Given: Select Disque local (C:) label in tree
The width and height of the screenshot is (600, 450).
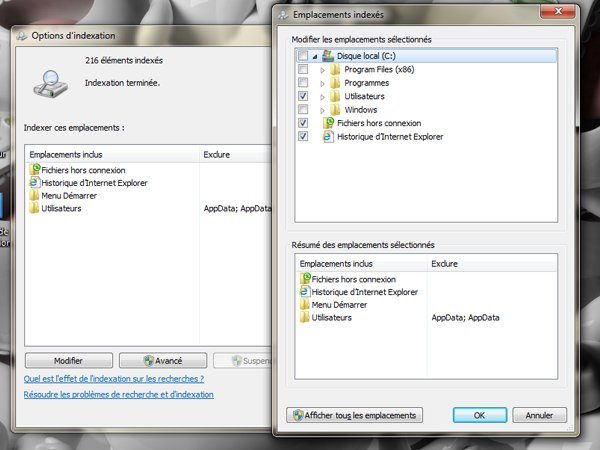Looking at the screenshot, I should [366, 56].
